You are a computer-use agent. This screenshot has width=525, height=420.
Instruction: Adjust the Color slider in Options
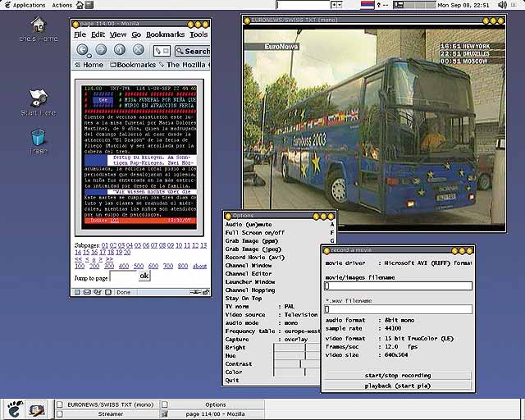tap(297, 372)
